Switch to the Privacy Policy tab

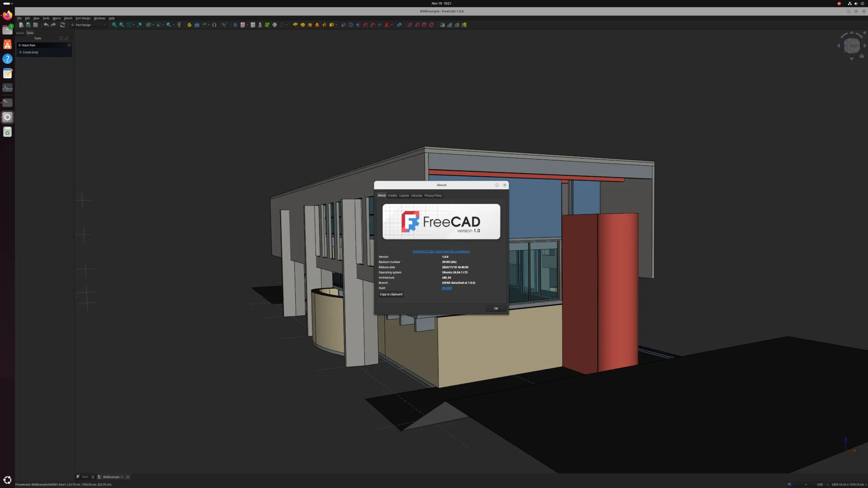(x=433, y=196)
